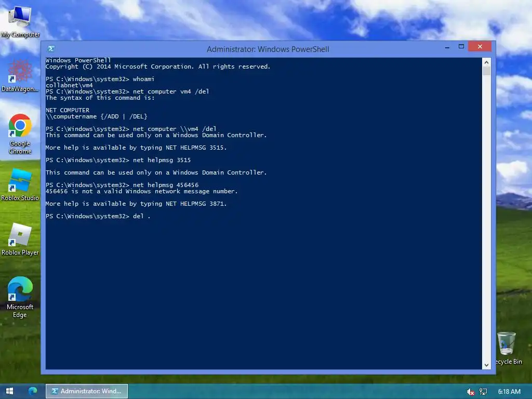Select the DataWagon desktop shortcut

20,76
